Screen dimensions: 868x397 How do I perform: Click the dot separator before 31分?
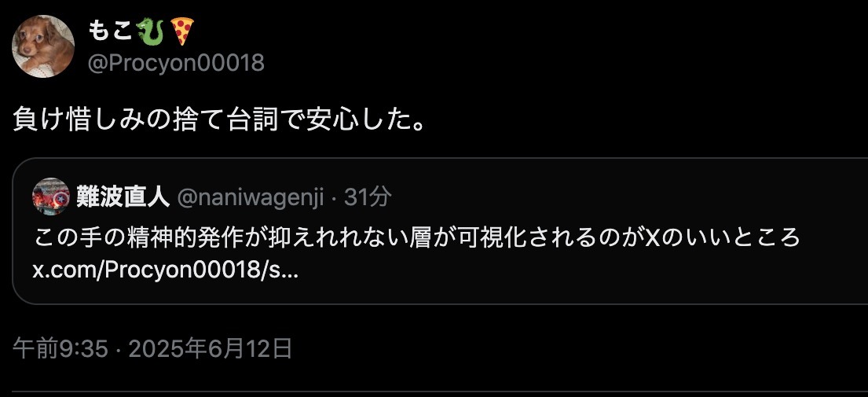pyautogui.click(x=334, y=197)
